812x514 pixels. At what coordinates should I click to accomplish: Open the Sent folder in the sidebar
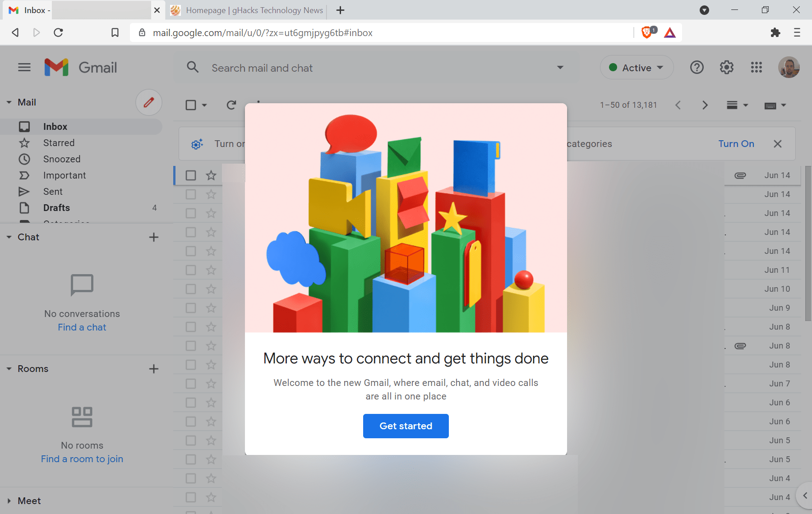tap(53, 191)
